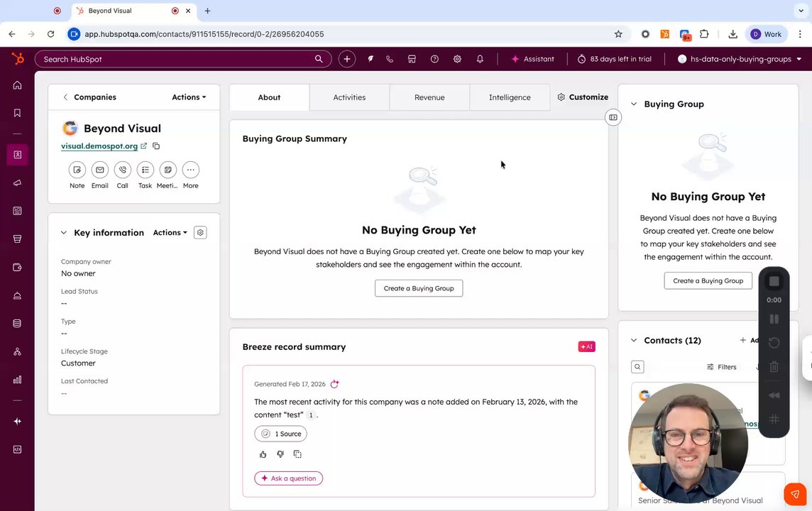
Task: Switch to the Activities tab
Action: pos(349,97)
